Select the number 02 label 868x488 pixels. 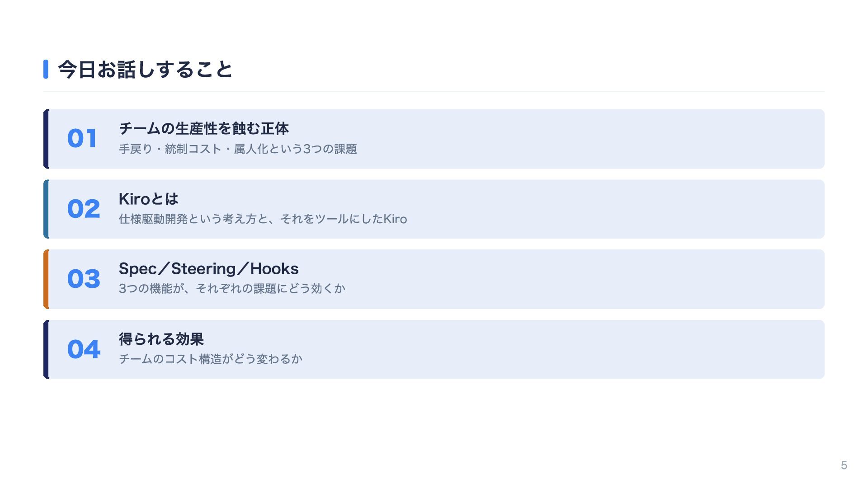point(84,209)
